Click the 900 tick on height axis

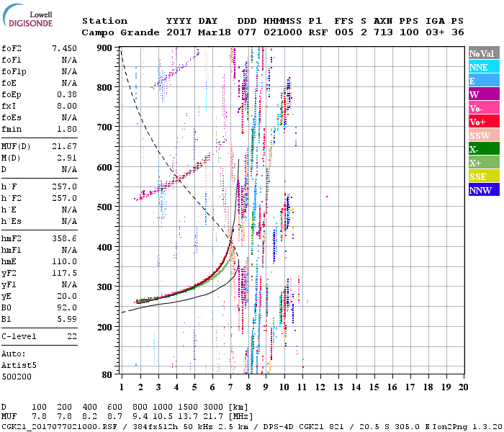(x=104, y=48)
